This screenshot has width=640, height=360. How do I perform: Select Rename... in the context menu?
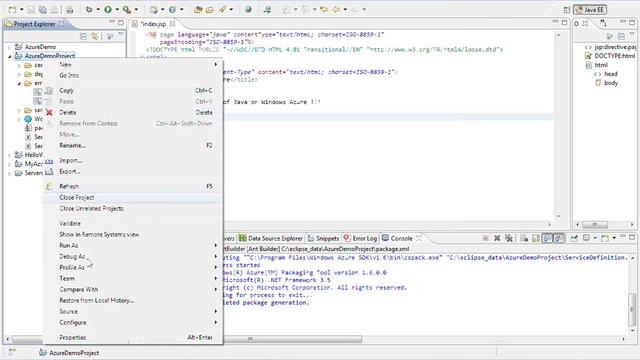pos(132,146)
